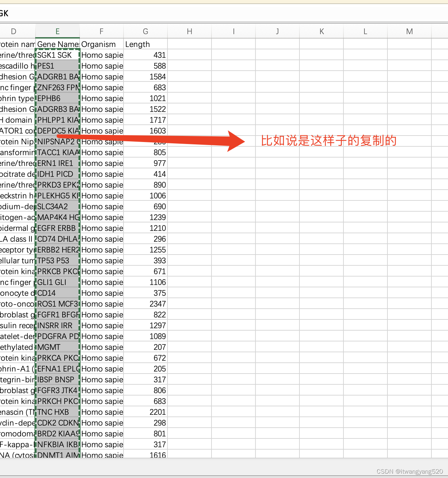
Task: Select the CD14 gene cell
Action: click(x=58, y=293)
